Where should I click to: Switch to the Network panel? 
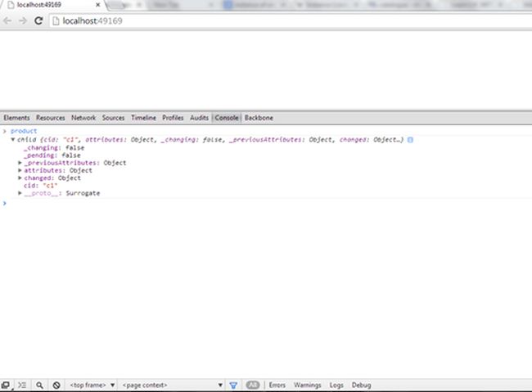[83, 118]
